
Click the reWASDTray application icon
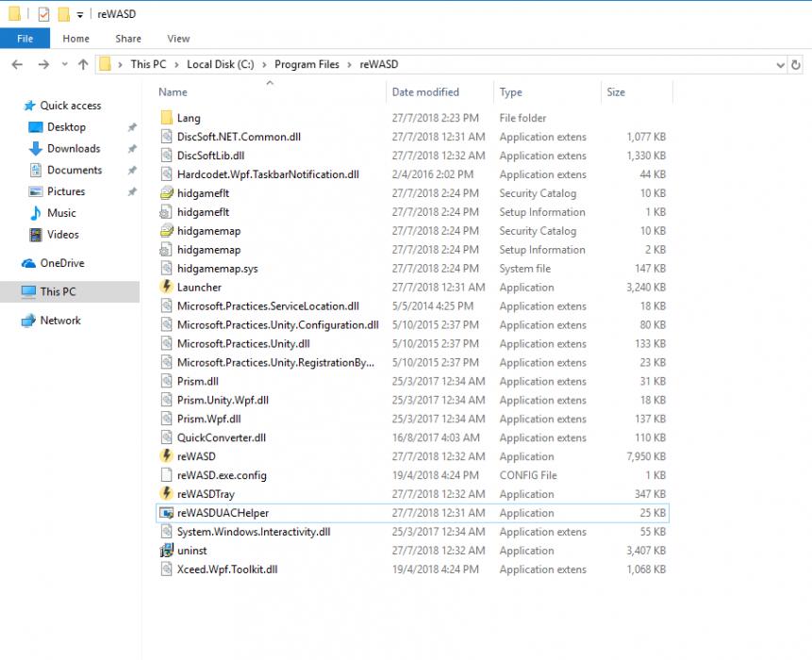[x=166, y=494]
